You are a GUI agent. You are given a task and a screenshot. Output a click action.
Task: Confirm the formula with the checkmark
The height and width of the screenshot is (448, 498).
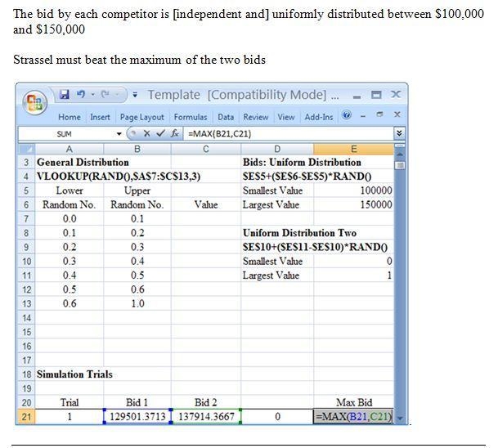pos(161,133)
